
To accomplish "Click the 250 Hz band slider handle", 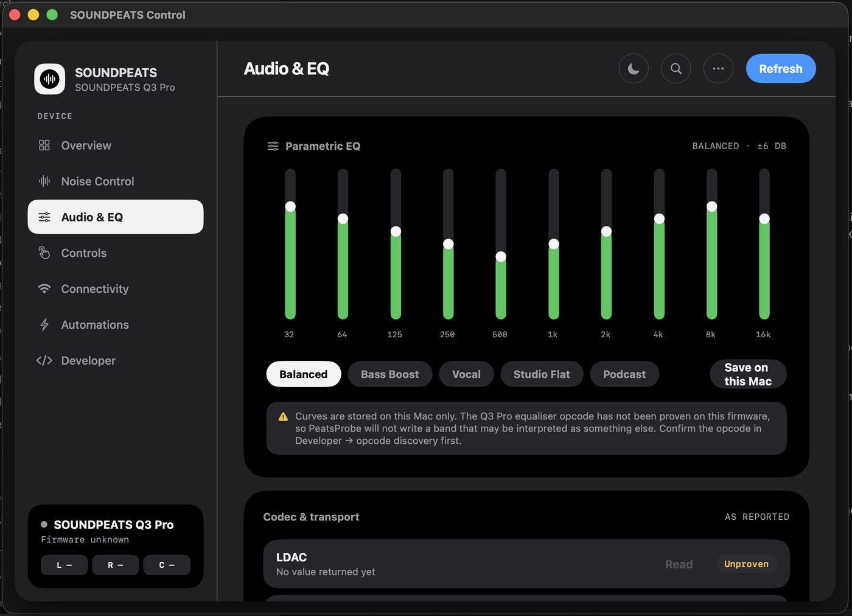I will coord(449,244).
